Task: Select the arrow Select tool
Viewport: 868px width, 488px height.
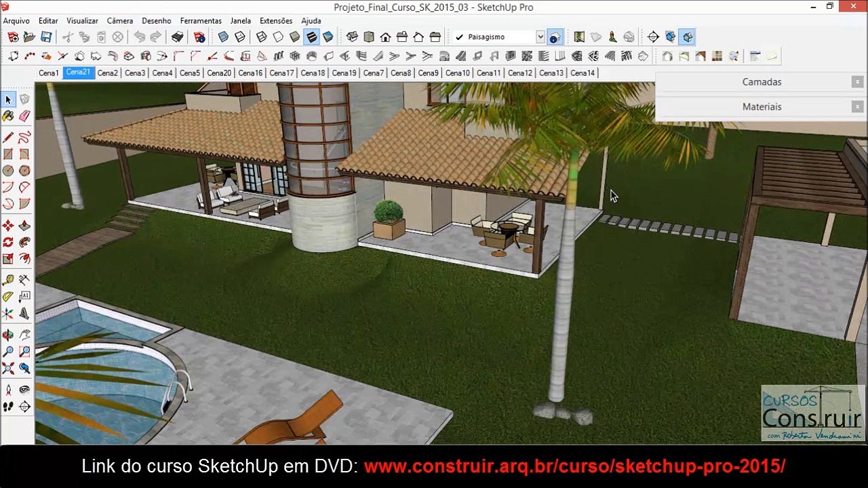Action: tap(8, 100)
